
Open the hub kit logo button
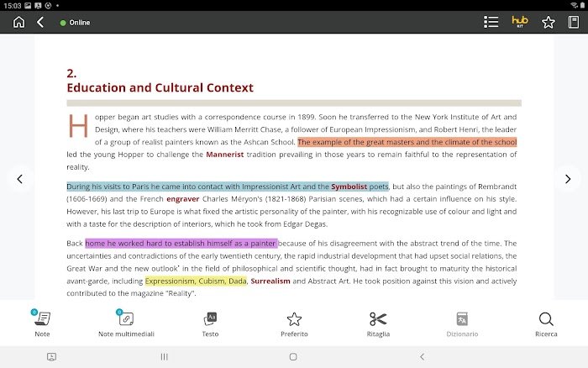point(520,21)
